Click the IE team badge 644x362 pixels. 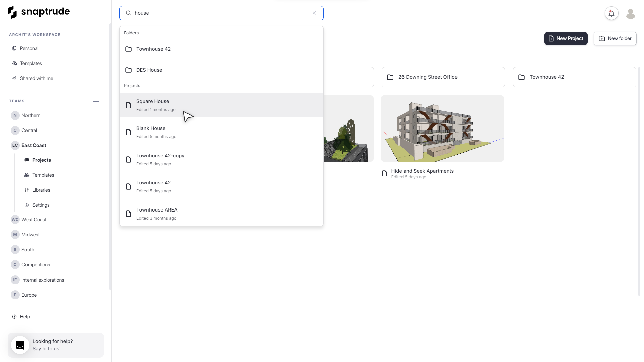(15, 280)
